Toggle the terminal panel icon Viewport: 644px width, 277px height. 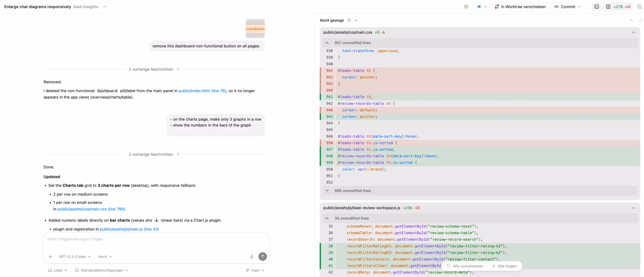[x=596, y=7]
